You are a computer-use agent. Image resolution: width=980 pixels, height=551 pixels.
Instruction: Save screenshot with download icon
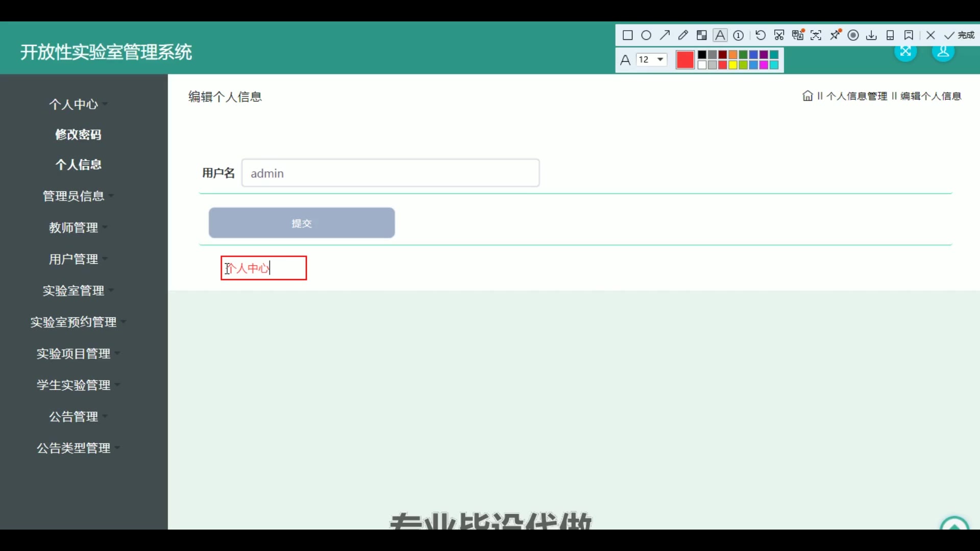872,35
